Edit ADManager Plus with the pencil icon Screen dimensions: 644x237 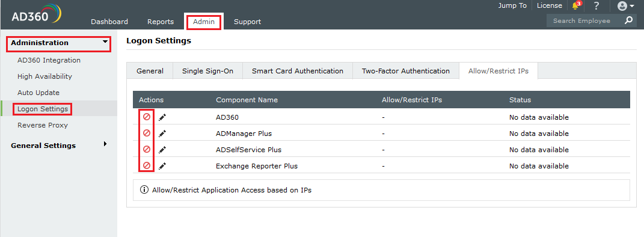(162, 134)
